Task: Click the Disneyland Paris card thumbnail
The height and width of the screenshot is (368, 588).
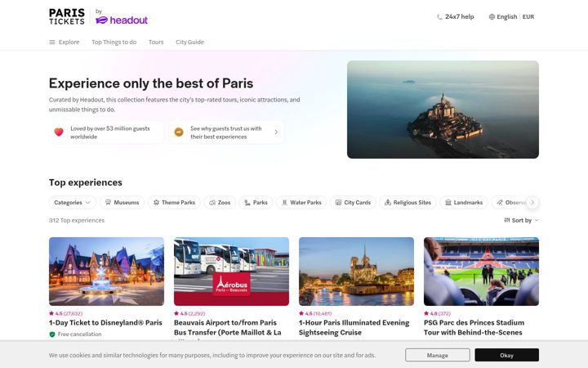Action: pos(106,272)
